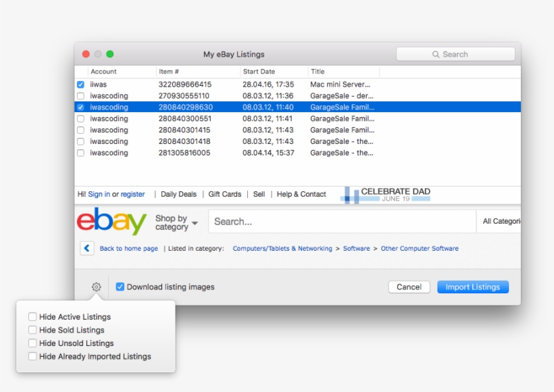Screen dimensions: 554x392
Task: Select listing with item number 281305816005
Action: click(184, 153)
